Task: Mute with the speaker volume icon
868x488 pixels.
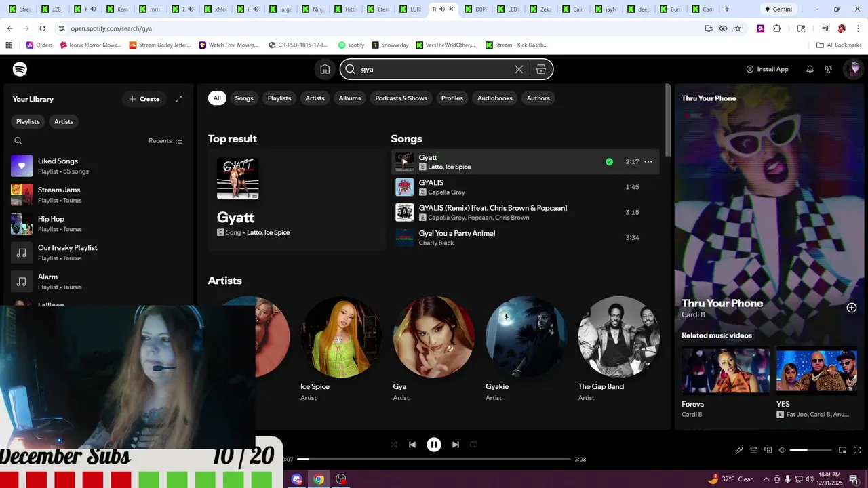Action: (x=782, y=450)
